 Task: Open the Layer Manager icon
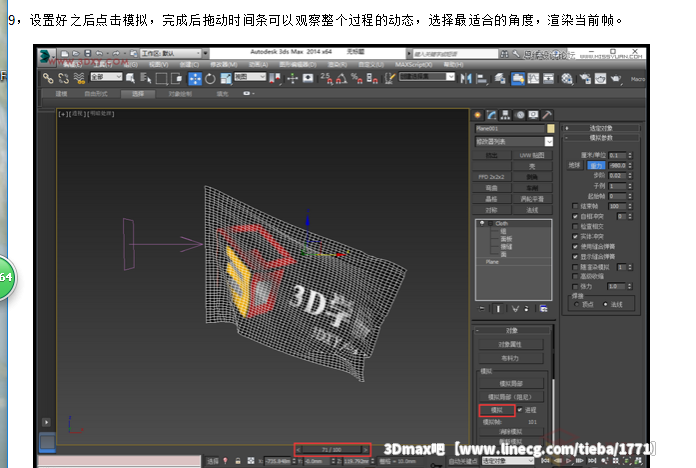tap(500, 79)
